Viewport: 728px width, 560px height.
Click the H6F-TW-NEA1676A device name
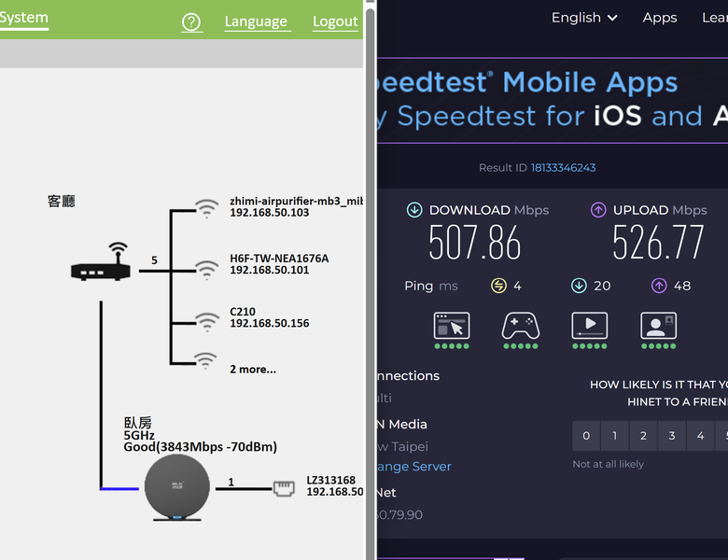279,259
